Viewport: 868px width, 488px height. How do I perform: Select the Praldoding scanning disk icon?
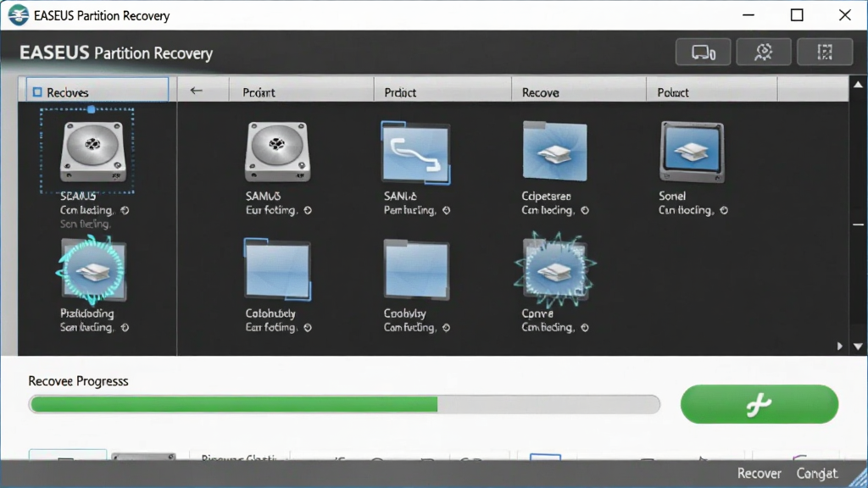[92, 270]
